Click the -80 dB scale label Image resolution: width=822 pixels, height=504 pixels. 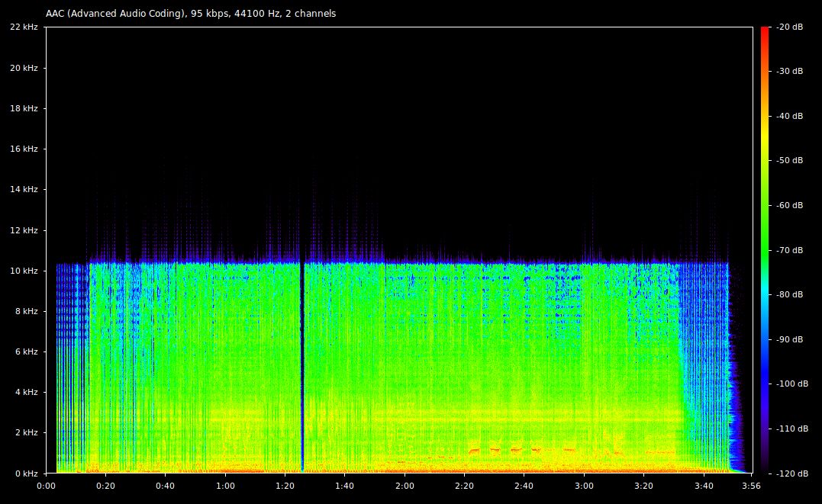[789, 294]
